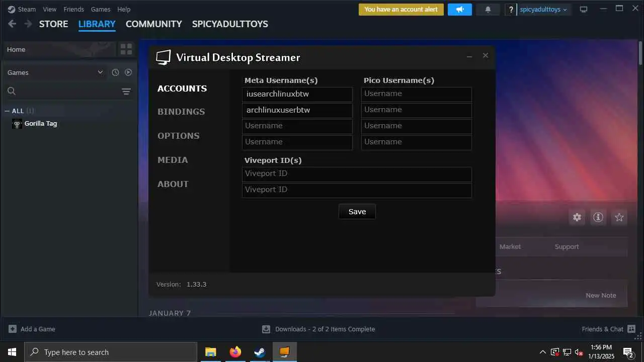Go to the STORE tab
The image size is (644, 362).
pyautogui.click(x=53, y=24)
